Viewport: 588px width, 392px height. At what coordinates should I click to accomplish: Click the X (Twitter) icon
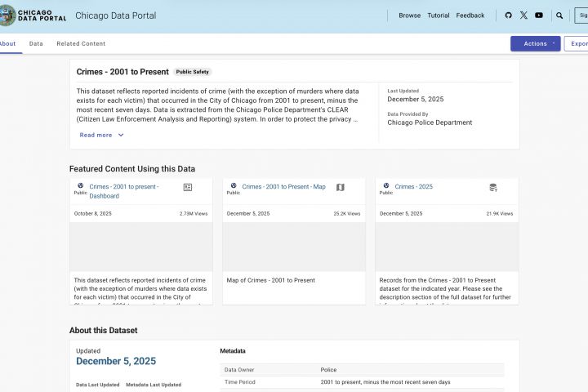[523, 16]
